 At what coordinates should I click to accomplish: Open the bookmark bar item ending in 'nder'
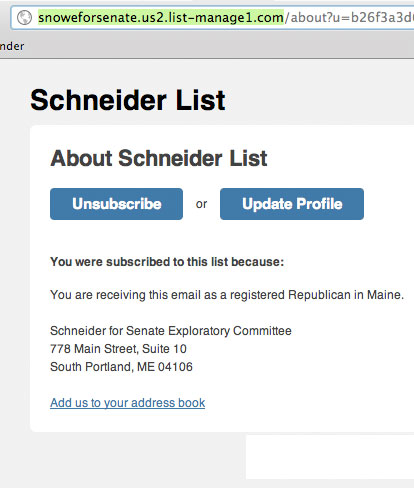(12, 46)
